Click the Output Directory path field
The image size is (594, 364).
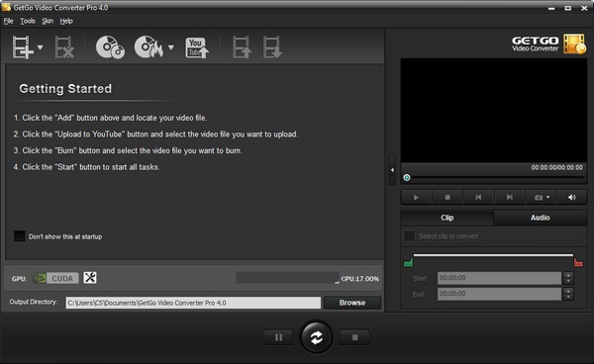point(193,303)
